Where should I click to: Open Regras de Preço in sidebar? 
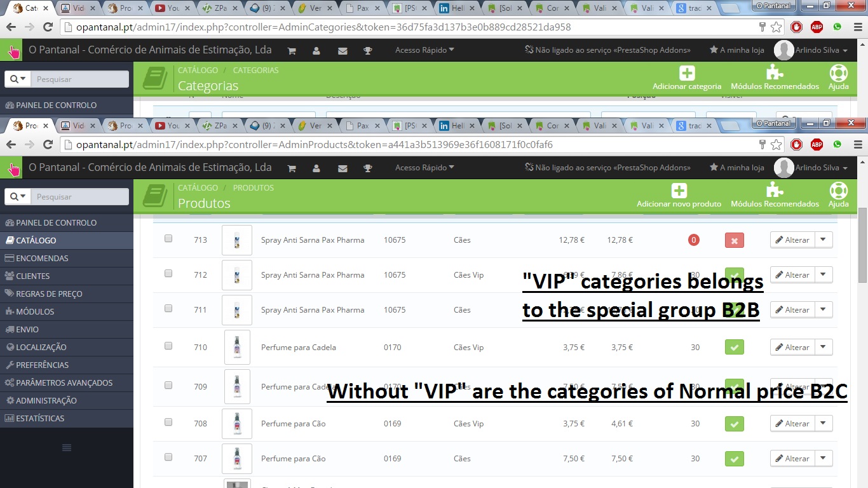point(67,294)
